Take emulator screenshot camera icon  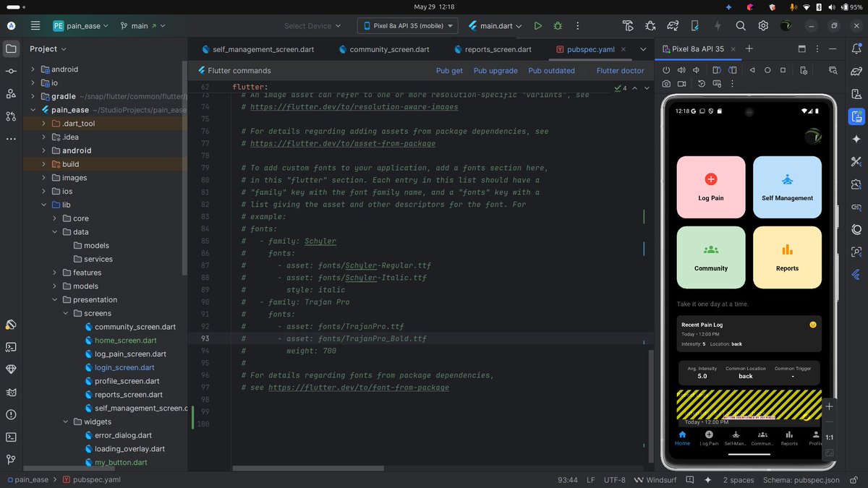(666, 84)
